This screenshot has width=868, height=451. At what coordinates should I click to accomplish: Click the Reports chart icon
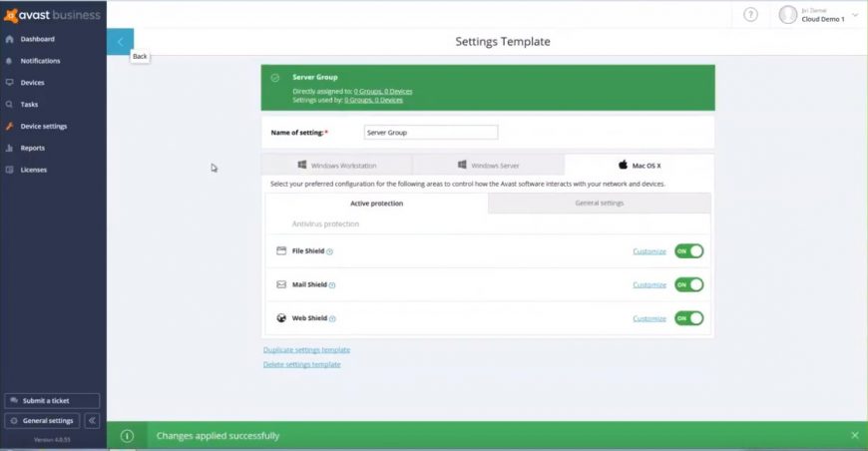[x=9, y=148]
